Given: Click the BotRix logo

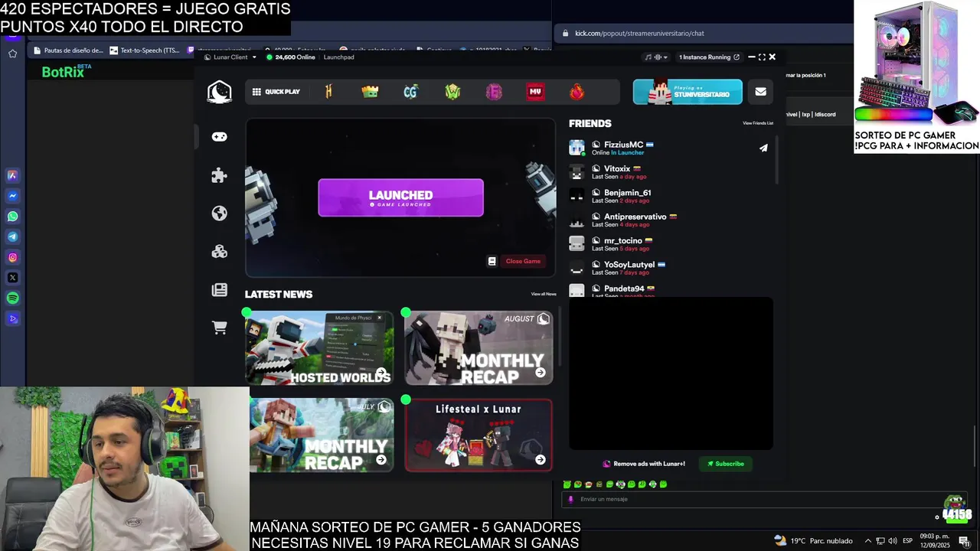Looking at the screenshot, I should point(67,71).
